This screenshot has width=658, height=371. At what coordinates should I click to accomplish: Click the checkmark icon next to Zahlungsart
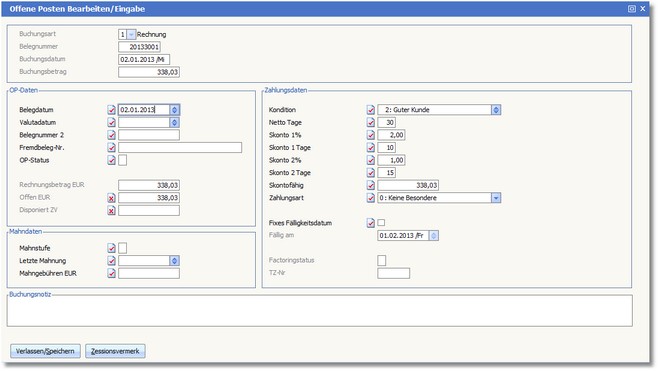pyautogui.click(x=371, y=198)
